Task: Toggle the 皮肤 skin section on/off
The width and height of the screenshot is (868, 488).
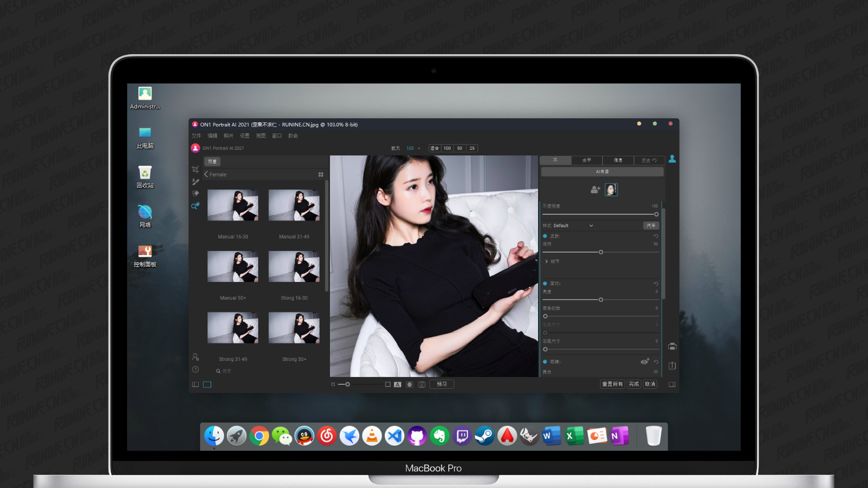Action: pyautogui.click(x=545, y=236)
